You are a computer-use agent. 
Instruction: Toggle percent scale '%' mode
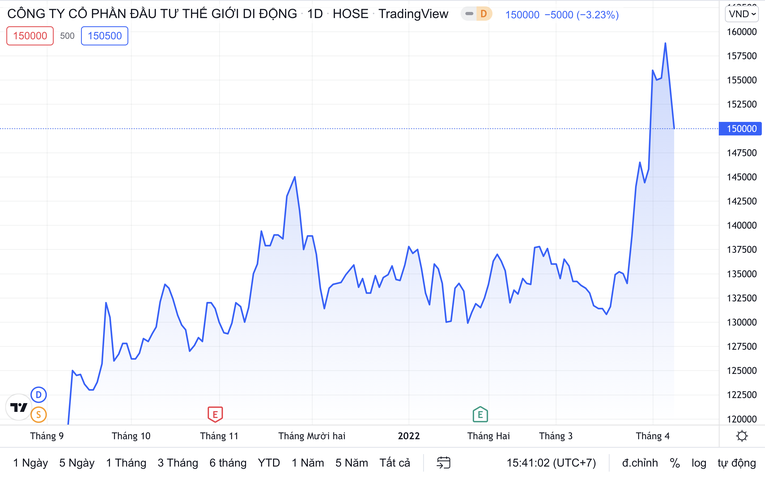click(675, 463)
